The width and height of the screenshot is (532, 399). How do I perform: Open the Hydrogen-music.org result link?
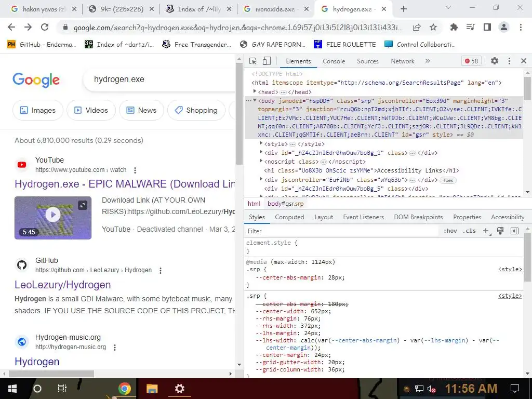(x=37, y=362)
